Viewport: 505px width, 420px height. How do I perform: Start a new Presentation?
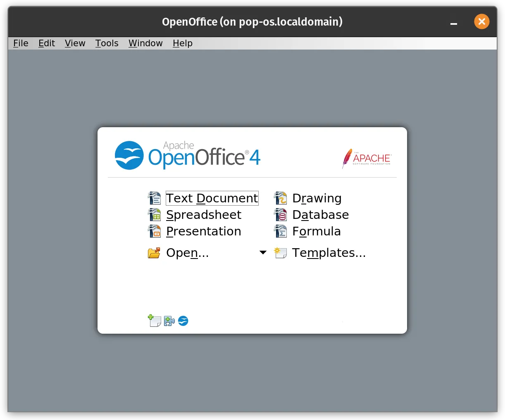203,231
